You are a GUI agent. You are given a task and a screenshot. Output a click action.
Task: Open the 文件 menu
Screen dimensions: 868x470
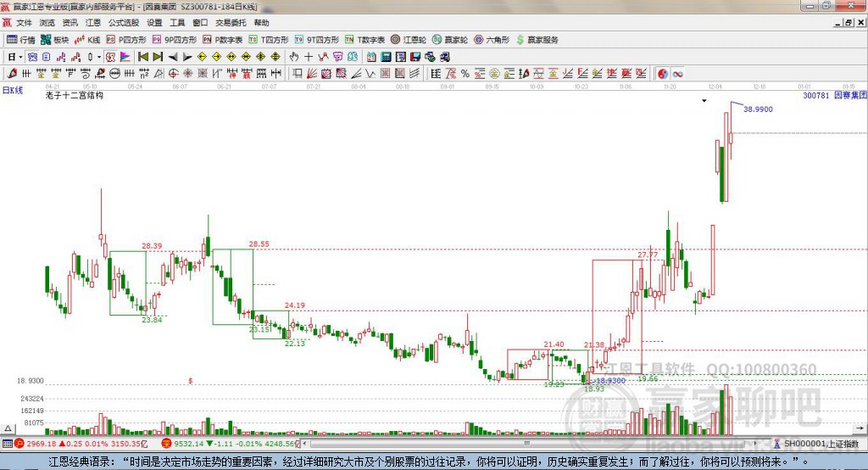click(x=24, y=23)
